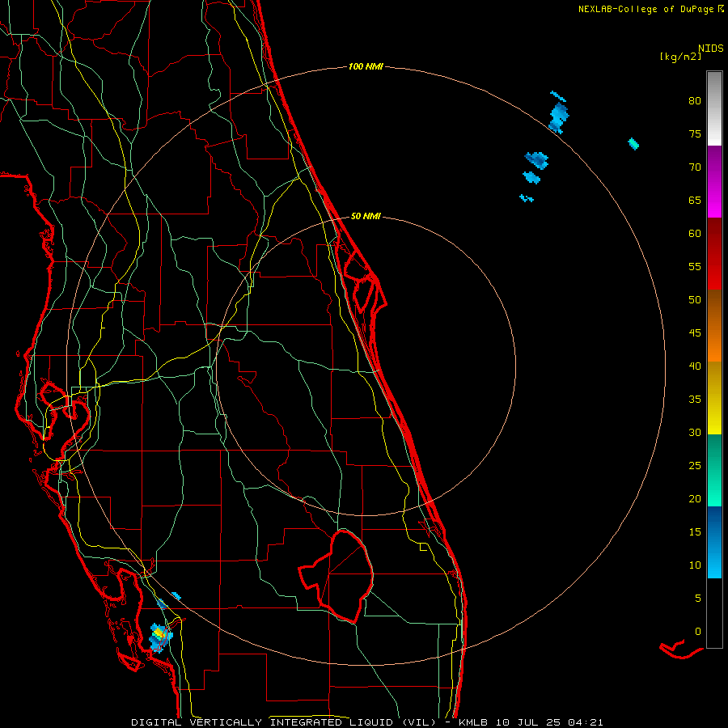Click the yellow segment of the color bar
728x728 pixels.
714,398
